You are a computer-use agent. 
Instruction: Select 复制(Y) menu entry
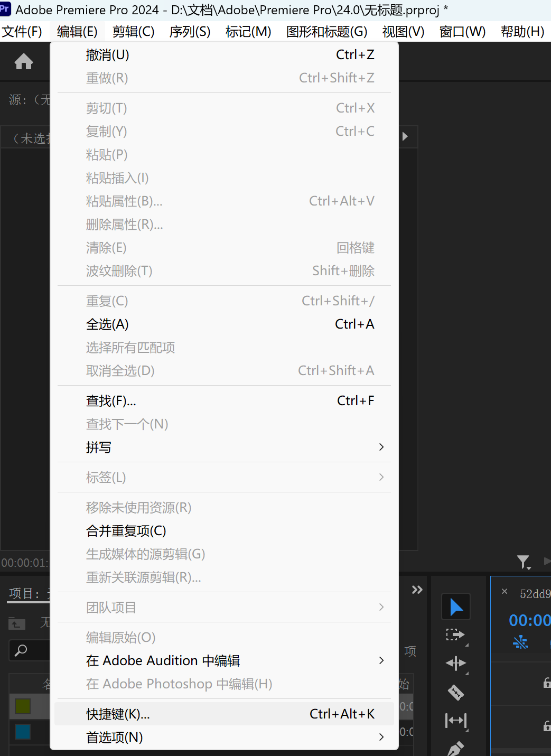[x=224, y=132]
